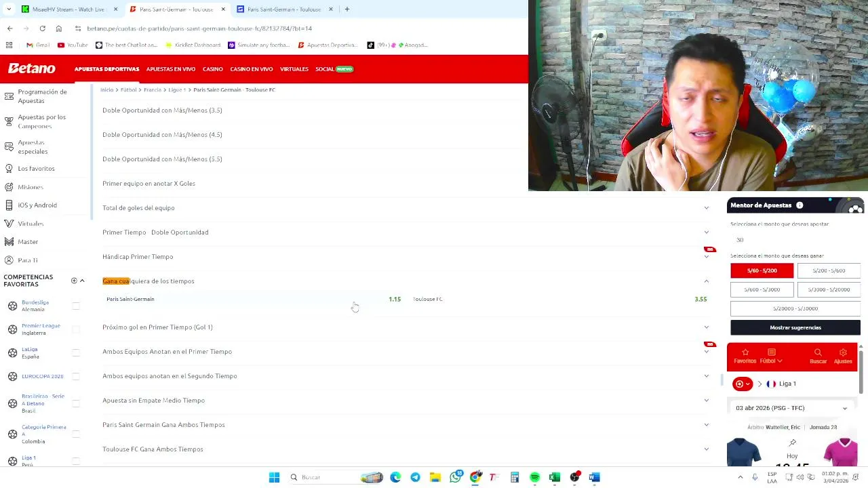This screenshot has width=868, height=488.
Task: Collapse Competencias Favoritas section
Action: [82, 281]
